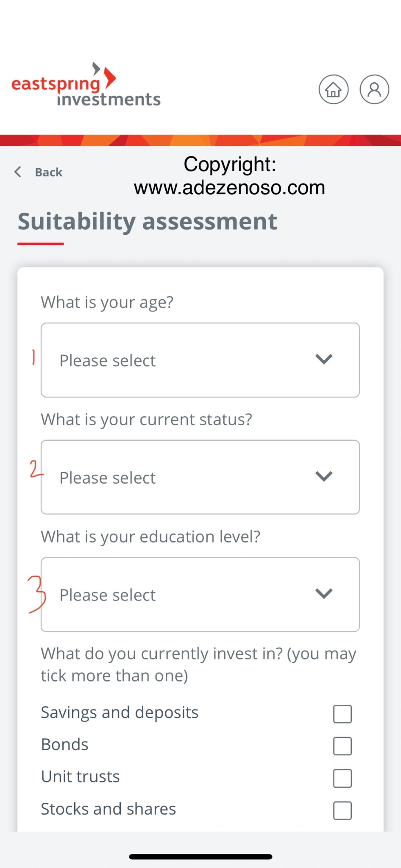This screenshot has width=401, height=868.
Task: Expand the education level dropdown chevron
Action: (324, 593)
